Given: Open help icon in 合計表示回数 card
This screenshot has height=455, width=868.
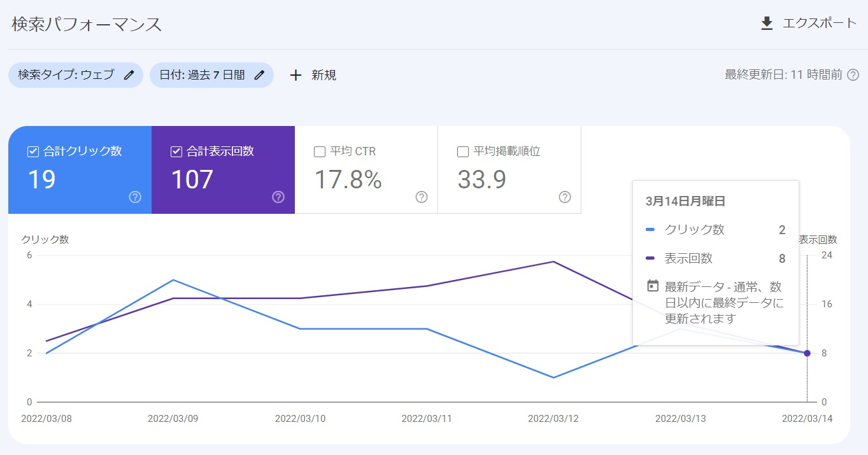Looking at the screenshot, I should (278, 197).
